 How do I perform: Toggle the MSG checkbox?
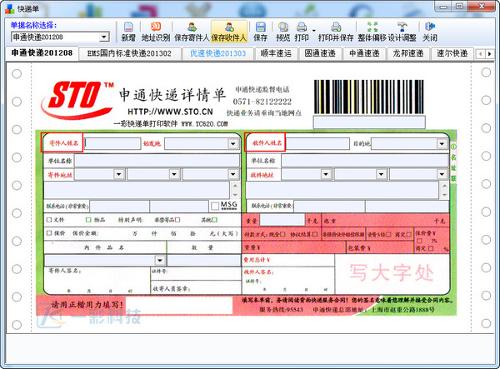coord(215,206)
